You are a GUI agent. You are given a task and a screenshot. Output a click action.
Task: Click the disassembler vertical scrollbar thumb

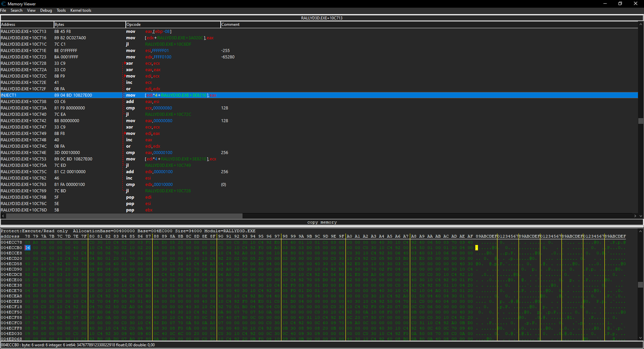tap(641, 121)
